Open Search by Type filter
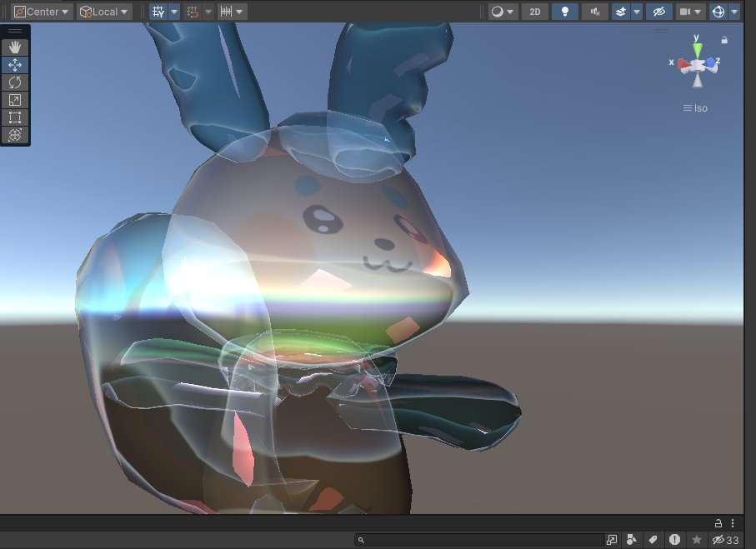This screenshot has width=756, height=549. pos(632,540)
